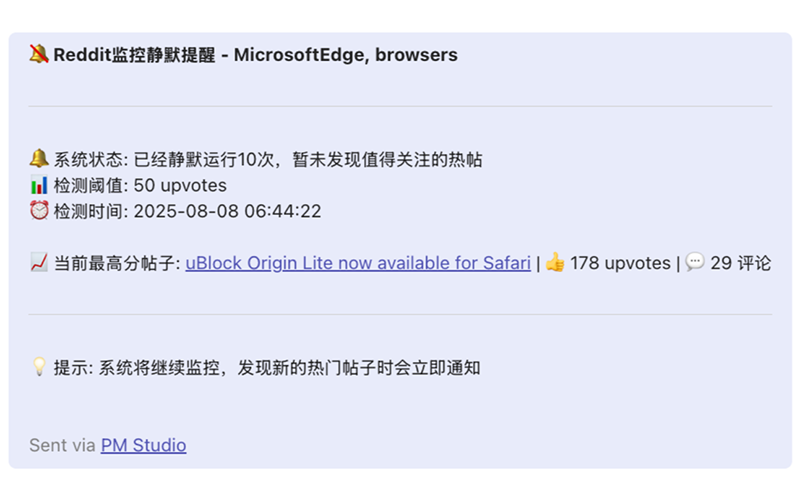800x500 pixels.
Task: Open the PM Studio link
Action: pyautogui.click(x=143, y=445)
